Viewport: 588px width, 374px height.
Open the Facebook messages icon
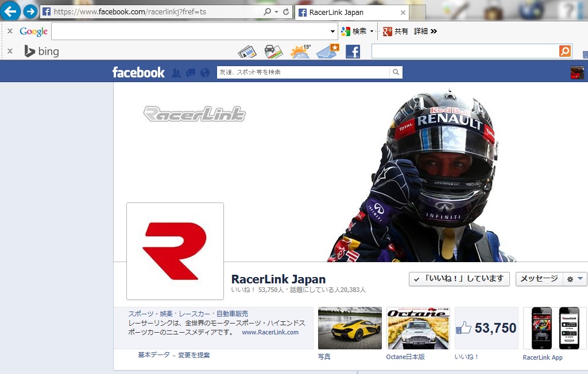pos(191,73)
